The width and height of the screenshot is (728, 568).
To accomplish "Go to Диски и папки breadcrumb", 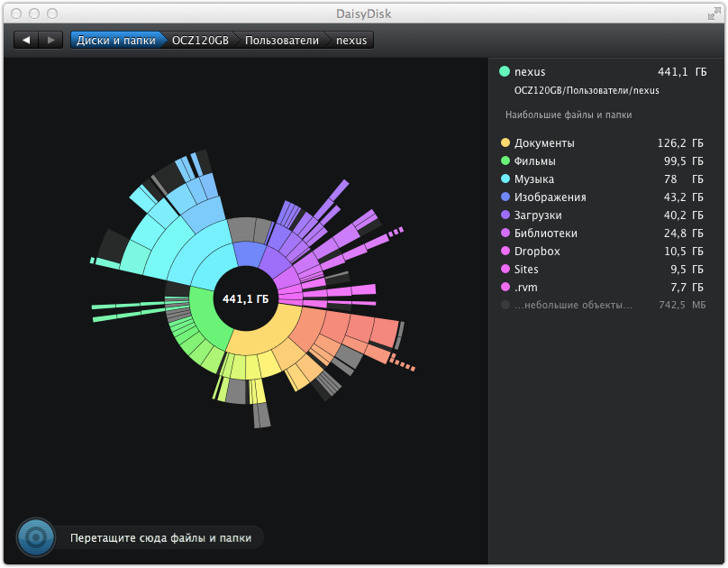I will click(x=115, y=41).
